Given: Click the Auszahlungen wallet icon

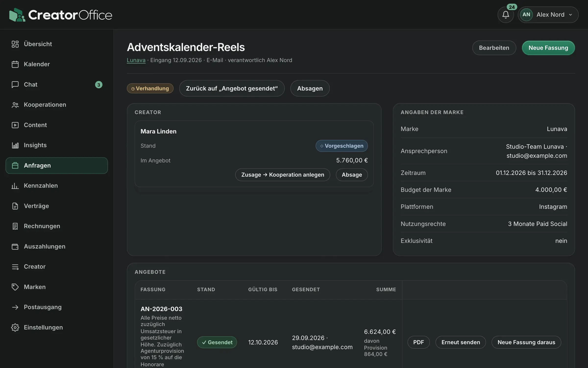Looking at the screenshot, I should [15, 247].
